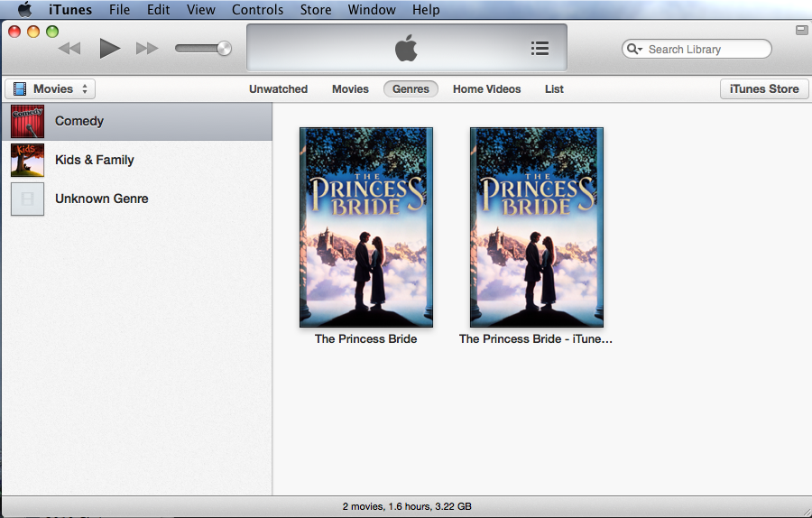Select the Kids & Family label
This screenshot has width=812, height=518.
point(95,160)
